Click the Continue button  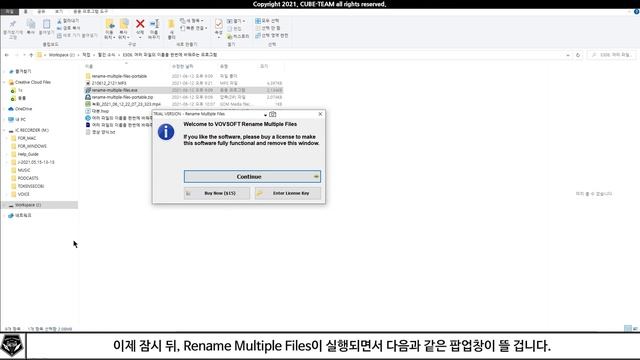[252, 177]
